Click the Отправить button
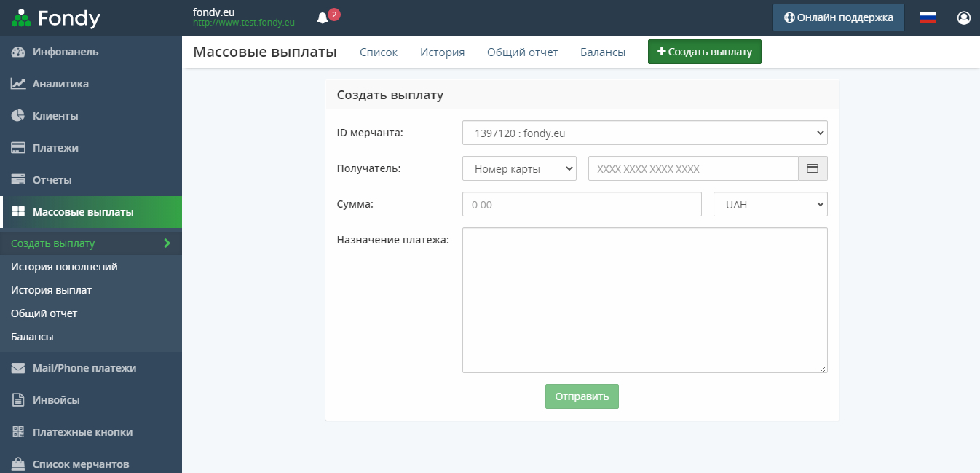The image size is (980, 473). 582,396
